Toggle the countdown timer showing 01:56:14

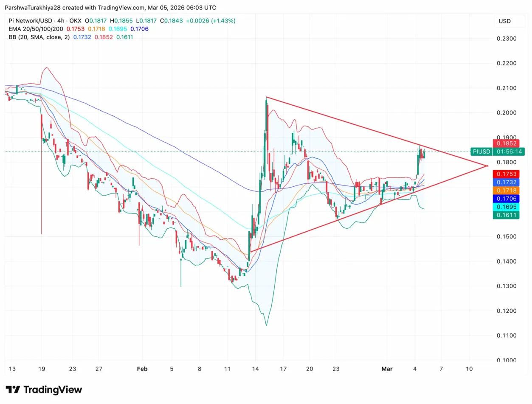pos(509,151)
